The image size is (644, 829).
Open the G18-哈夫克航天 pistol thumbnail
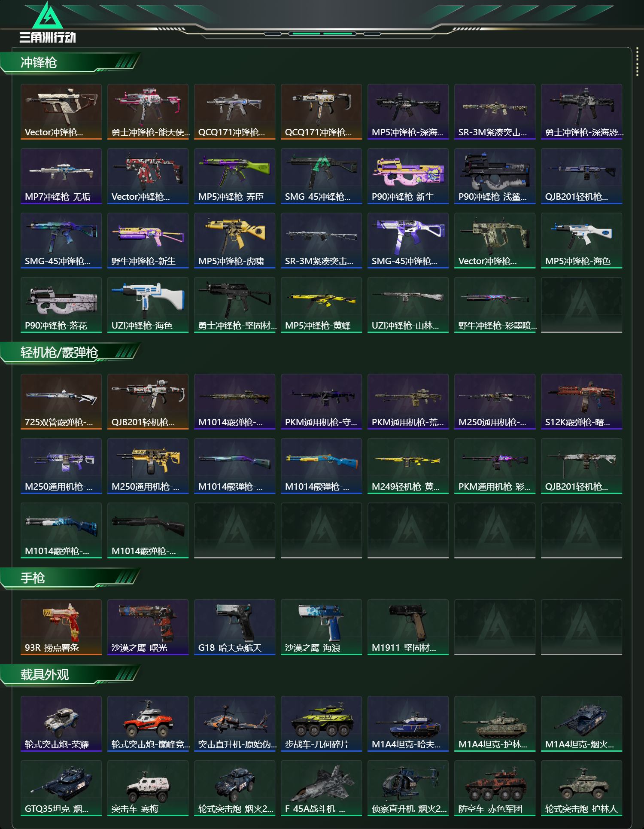(x=235, y=627)
